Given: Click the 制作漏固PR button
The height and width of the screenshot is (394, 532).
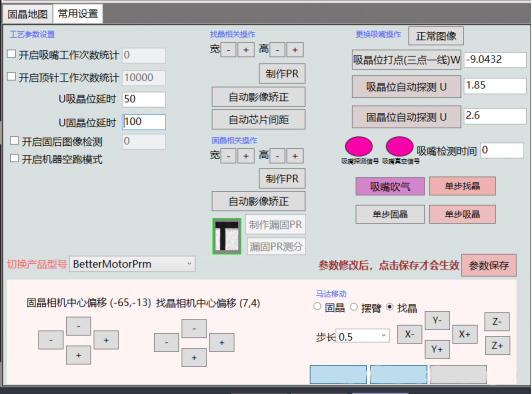Looking at the screenshot, I should [276, 224].
